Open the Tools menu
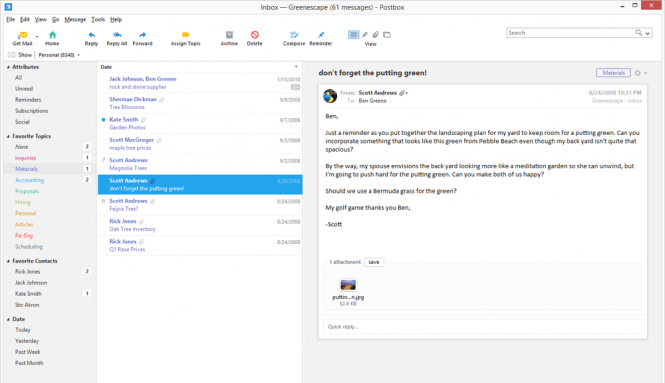The image size is (665, 383). (x=98, y=20)
